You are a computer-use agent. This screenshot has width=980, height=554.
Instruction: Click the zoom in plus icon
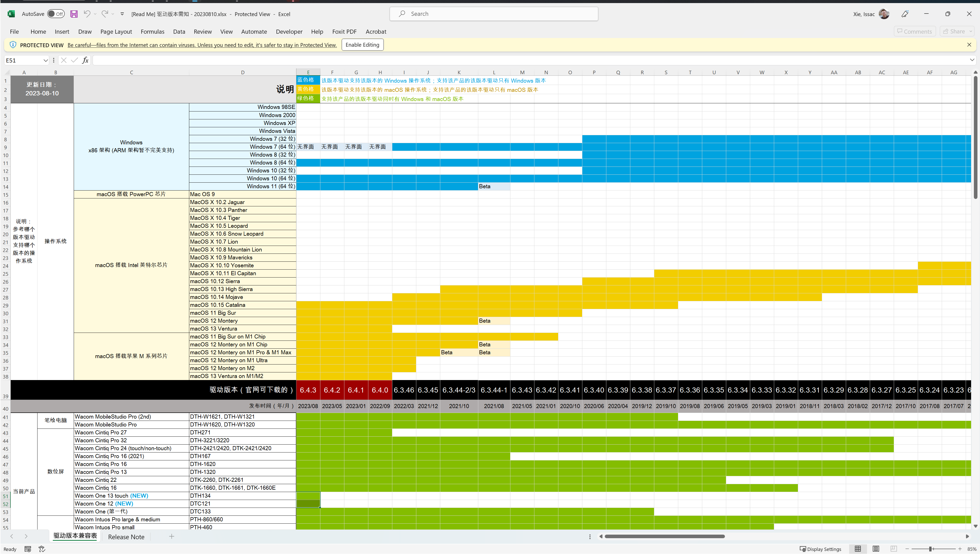click(960, 549)
